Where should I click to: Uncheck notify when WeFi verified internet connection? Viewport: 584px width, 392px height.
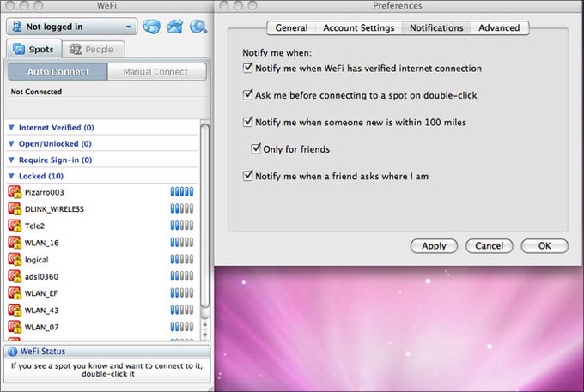point(247,68)
